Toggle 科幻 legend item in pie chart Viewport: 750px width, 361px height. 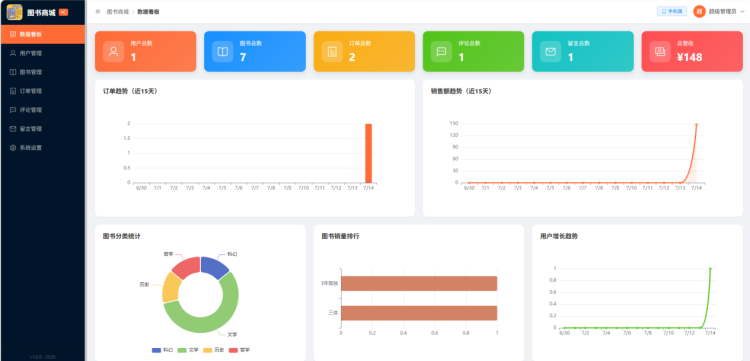[x=162, y=350]
